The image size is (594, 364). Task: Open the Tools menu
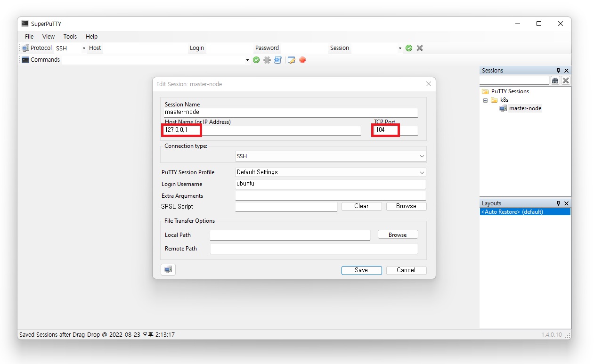pos(70,36)
